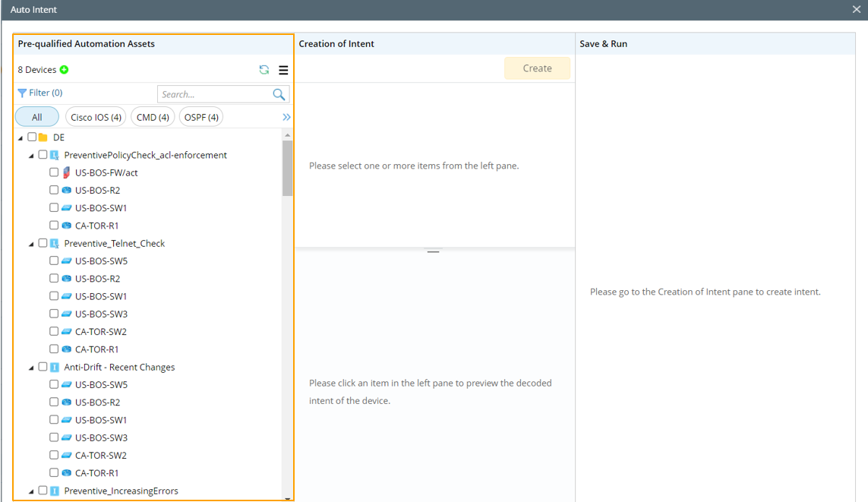The image size is (868, 502).
Task: Select the OSPF (4) filter tag
Action: click(201, 117)
